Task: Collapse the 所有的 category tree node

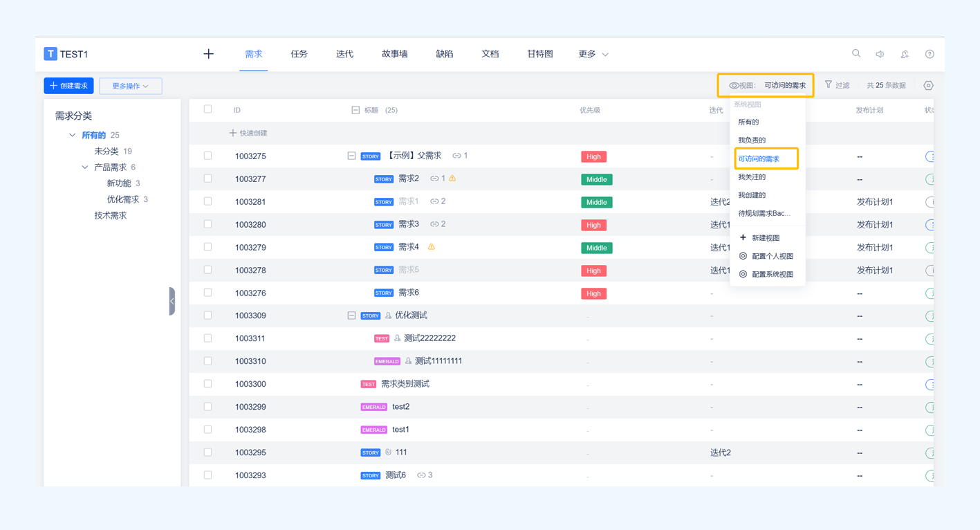Action: click(73, 135)
